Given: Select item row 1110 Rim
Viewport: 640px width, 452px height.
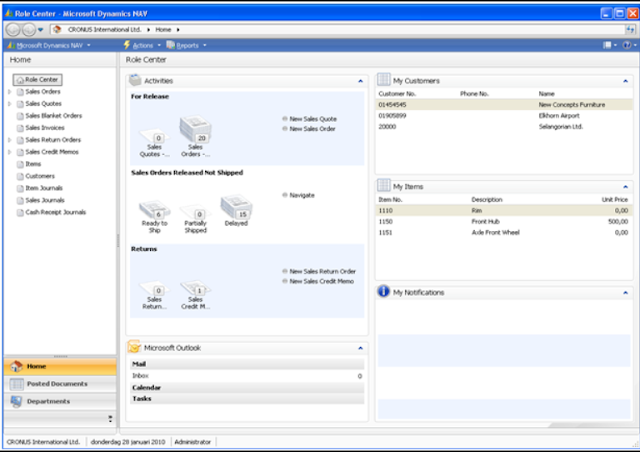Looking at the screenshot, I should [504, 211].
